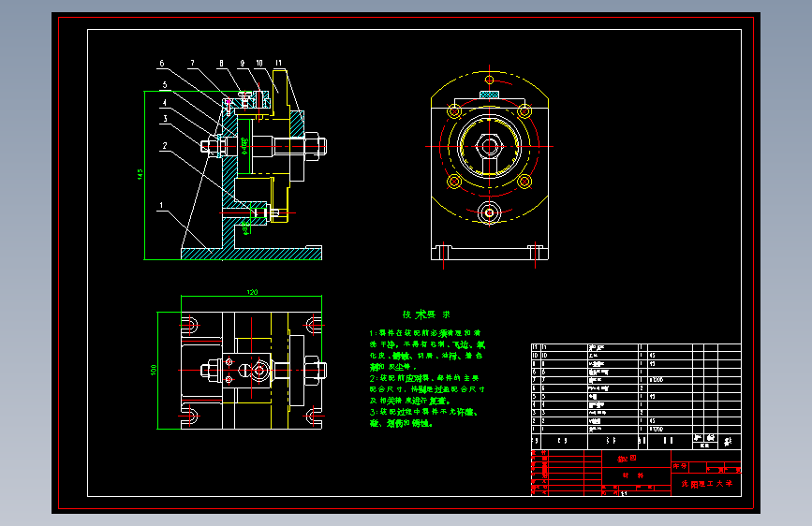812x526 pixels.
Task: Select the 序号 label in title block
Action: (680, 466)
